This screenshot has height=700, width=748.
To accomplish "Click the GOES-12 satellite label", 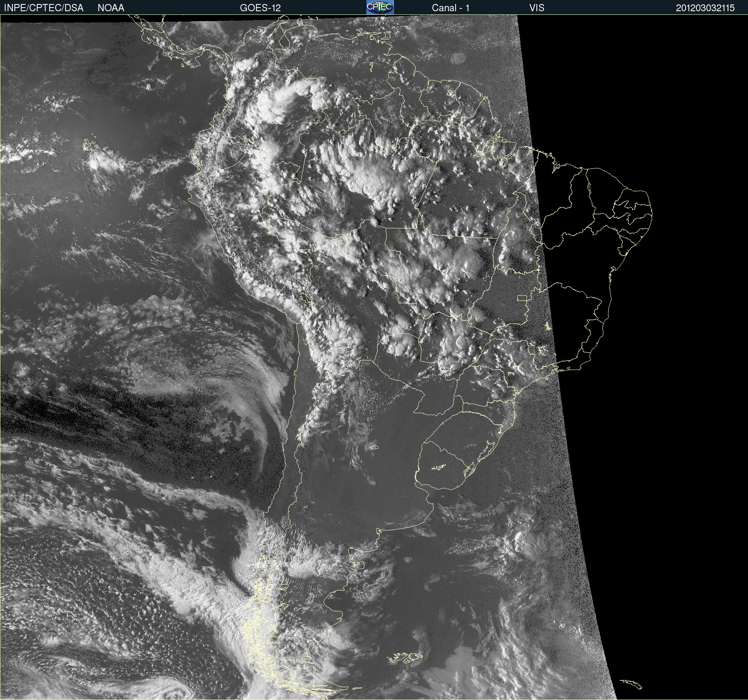I will point(260,8).
